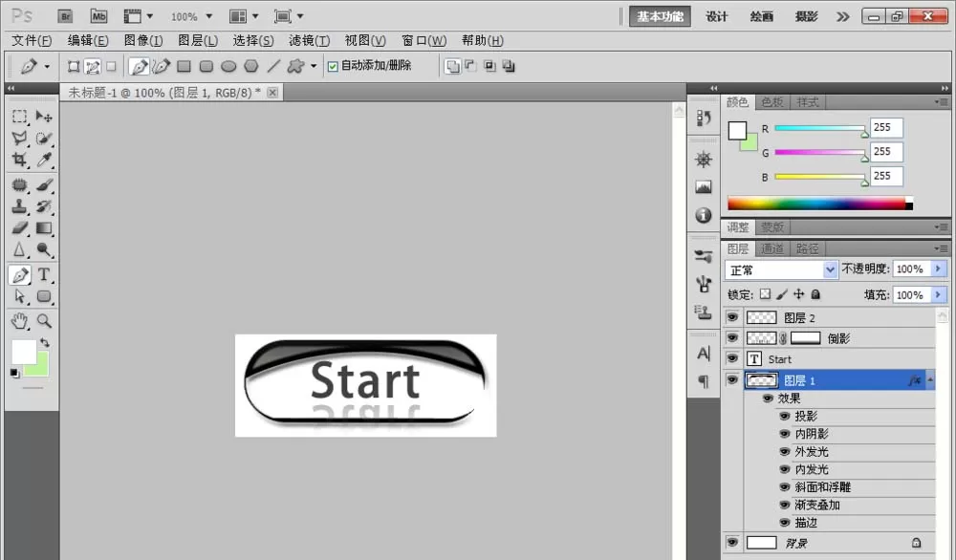
Task: Switch to the 设计 workspace
Action: click(716, 16)
